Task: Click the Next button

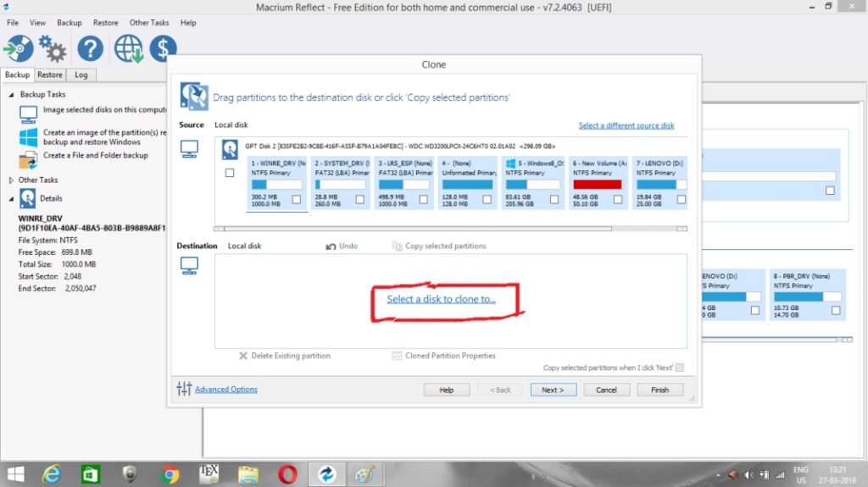Action: 553,390
